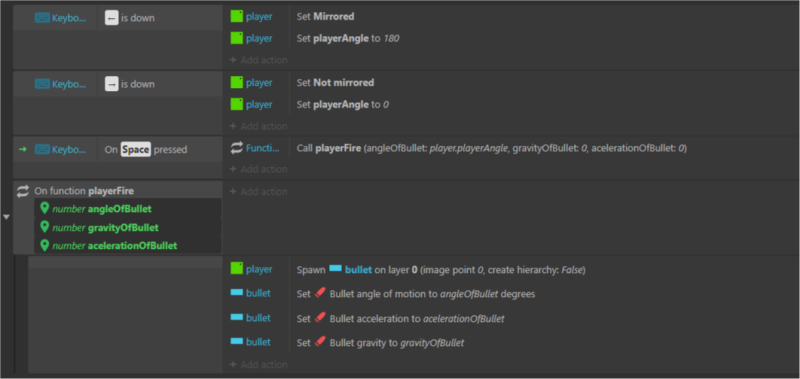Click the angleOfBullet parameter pin icon
This screenshot has width=800, height=379.
coord(44,208)
